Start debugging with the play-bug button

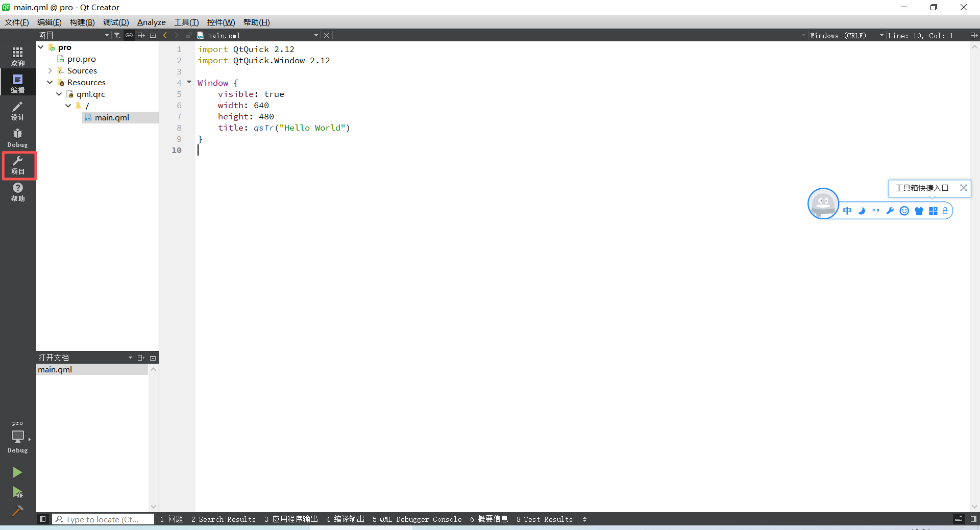(x=17, y=492)
